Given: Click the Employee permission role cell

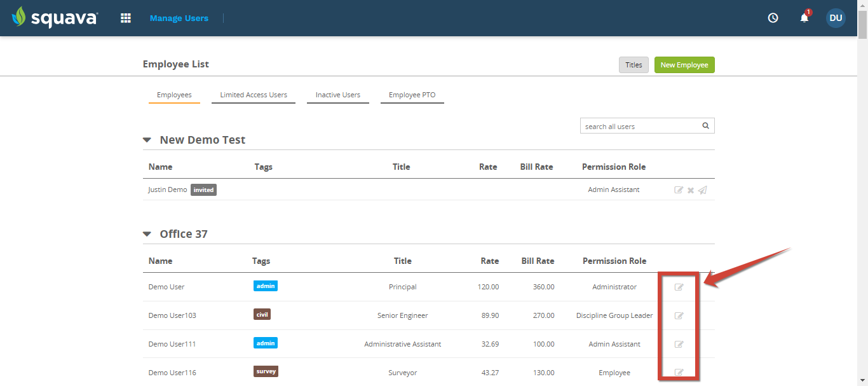Looking at the screenshot, I should coord(614,373).
